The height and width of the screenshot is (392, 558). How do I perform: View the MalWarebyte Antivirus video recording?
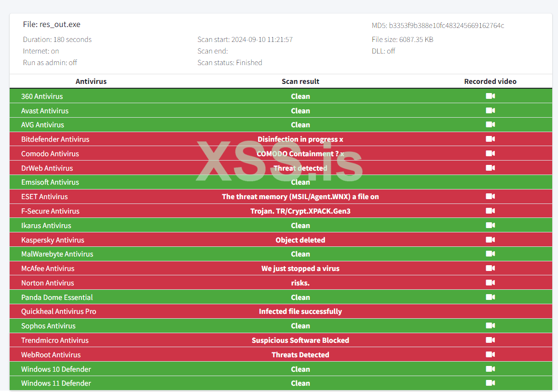point(490,254)
